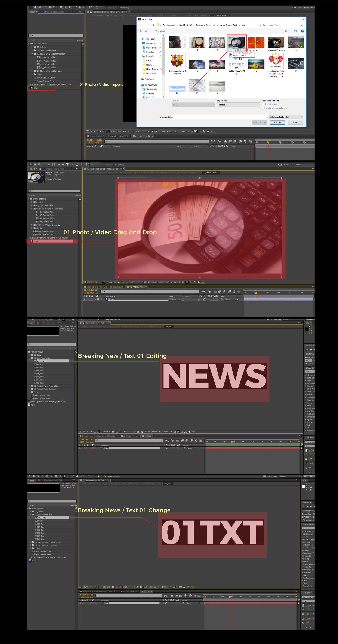Select the Pen tool in euro-photo window toolbar

(x=63, y=164)
